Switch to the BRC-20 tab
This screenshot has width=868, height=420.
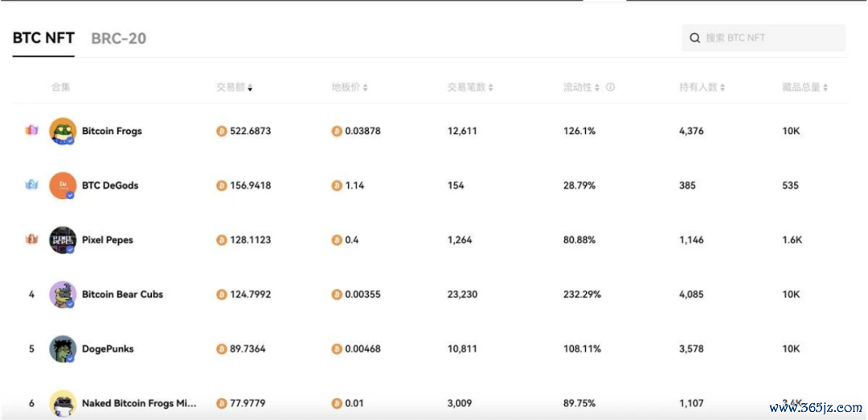118,39
